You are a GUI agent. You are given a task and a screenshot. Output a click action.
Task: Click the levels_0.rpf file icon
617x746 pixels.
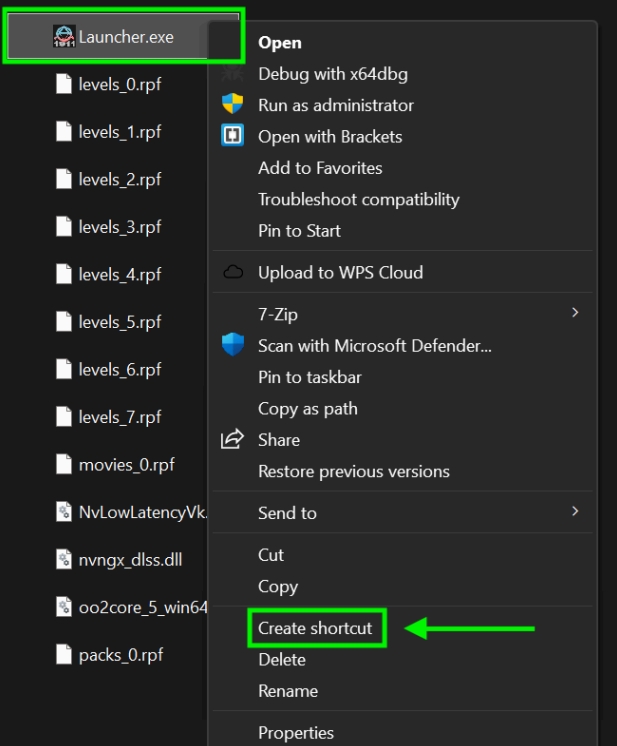point(64,84)
